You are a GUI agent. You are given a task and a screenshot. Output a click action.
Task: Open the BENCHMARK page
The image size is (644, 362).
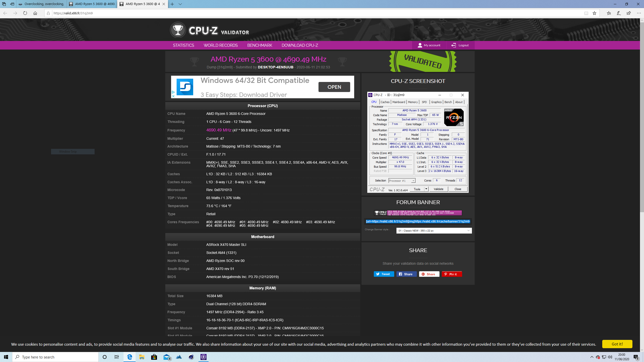click(x=260, y=45)
